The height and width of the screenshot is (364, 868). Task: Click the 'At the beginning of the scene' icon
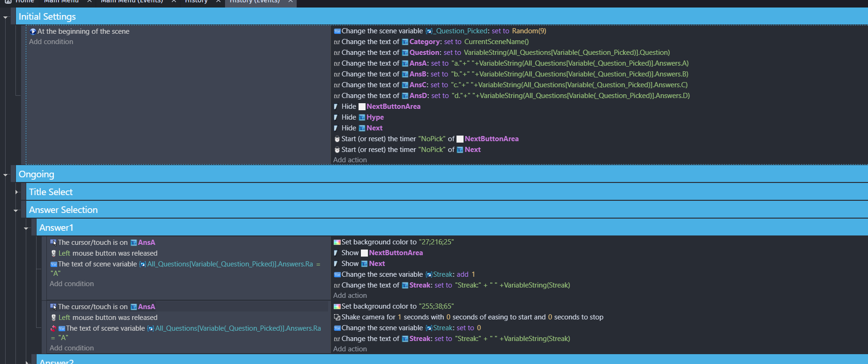click(33, 31)
